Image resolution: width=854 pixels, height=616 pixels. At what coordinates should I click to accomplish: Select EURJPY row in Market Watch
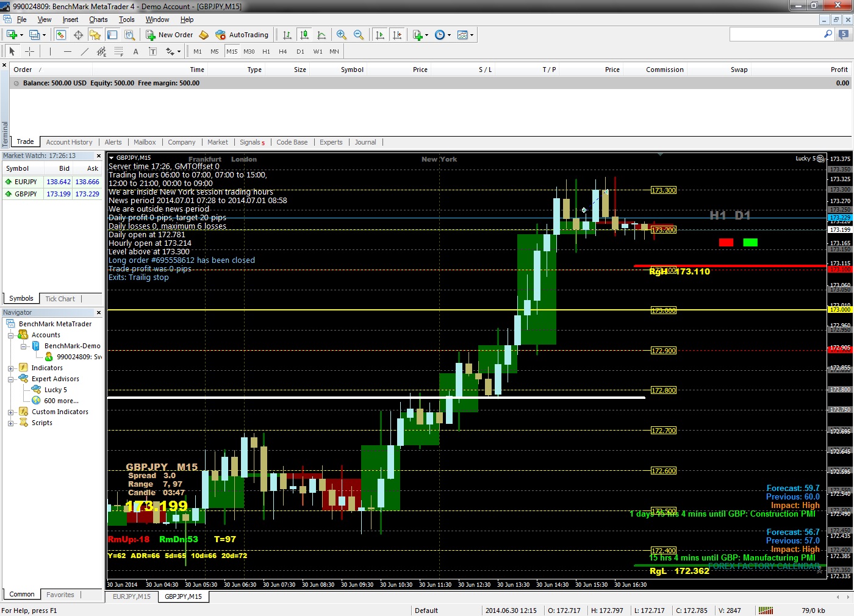(52, 182)
